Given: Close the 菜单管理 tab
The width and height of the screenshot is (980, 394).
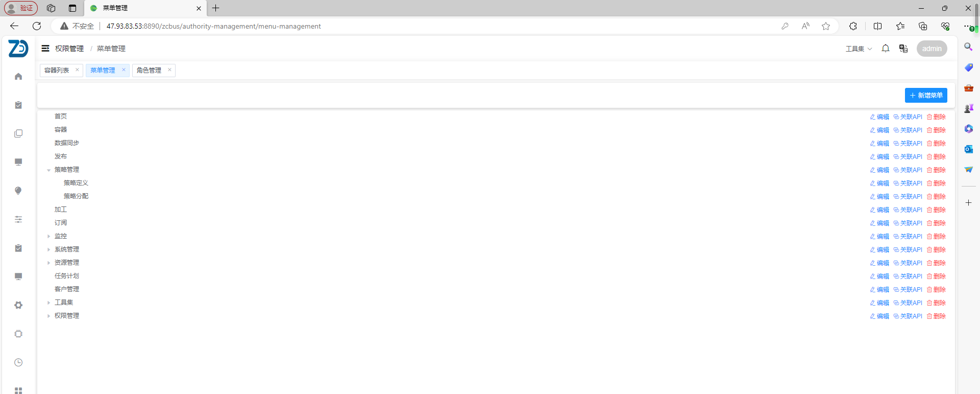Looking at the screenshot, I should tap(124, 70).
